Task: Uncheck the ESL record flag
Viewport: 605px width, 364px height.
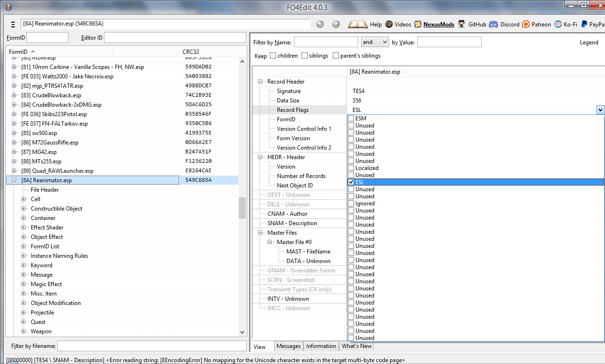Action: pyautogui.click(x=351, y=182)
